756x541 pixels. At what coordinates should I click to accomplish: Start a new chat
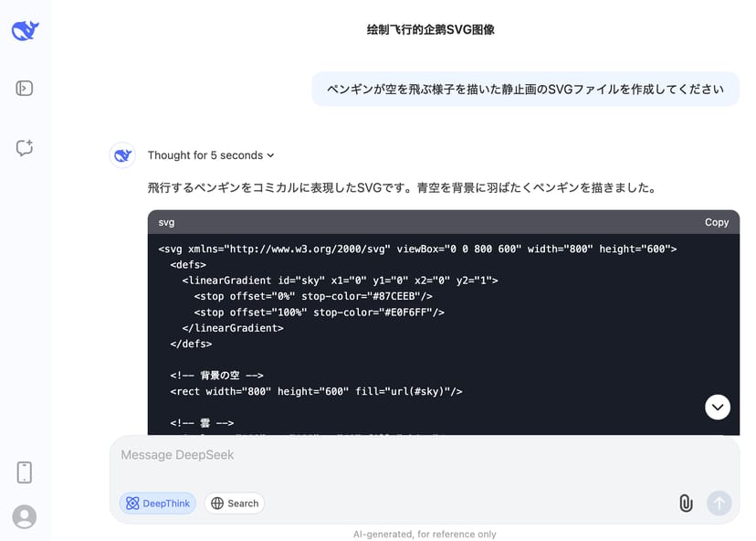[25, 148]
